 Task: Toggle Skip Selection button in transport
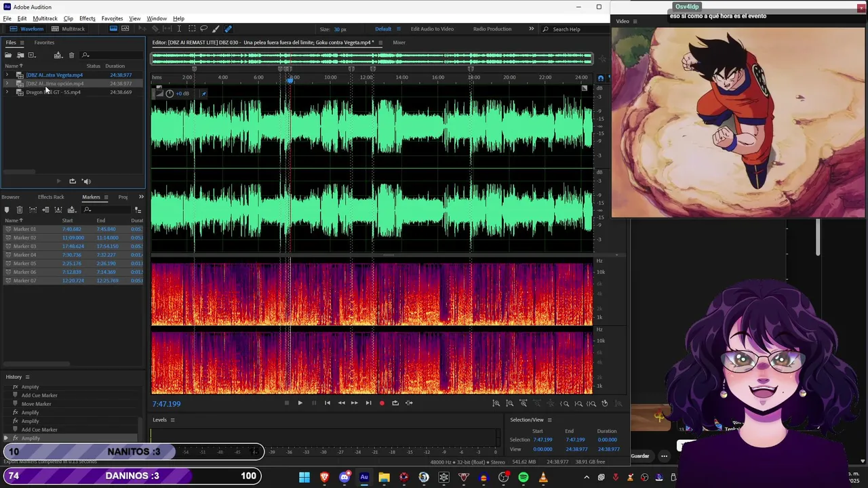coord(409,403)
